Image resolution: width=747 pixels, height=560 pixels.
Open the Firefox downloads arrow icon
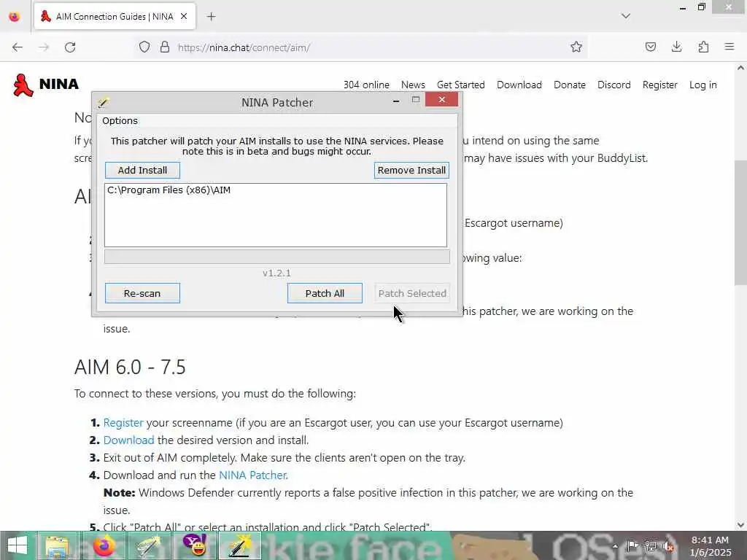pos(676,47)
